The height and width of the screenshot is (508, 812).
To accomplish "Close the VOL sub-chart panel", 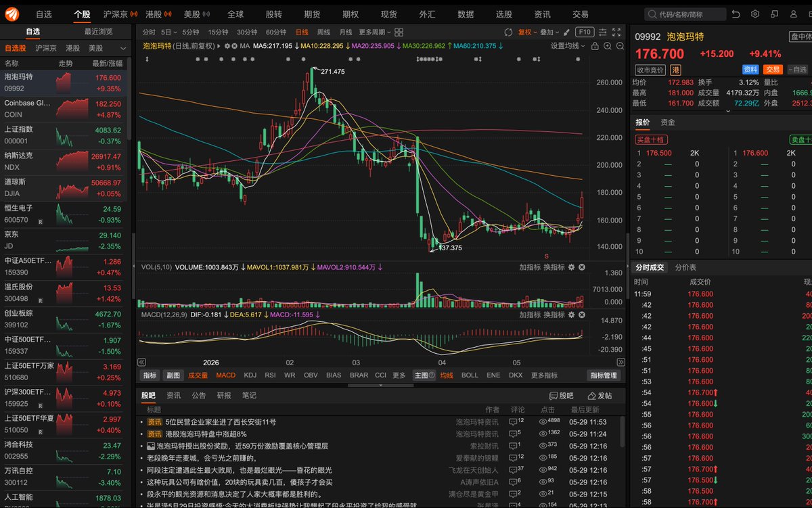I will tap(581, 267).
